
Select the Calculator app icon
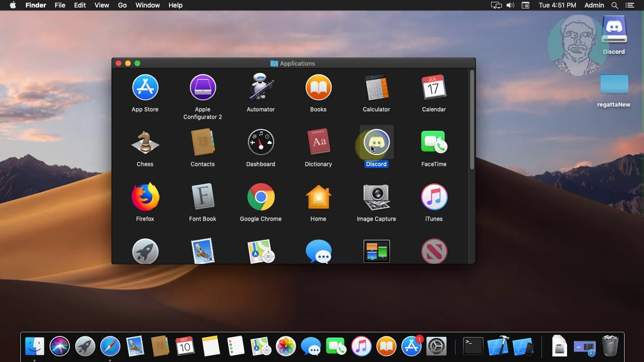click(376, 88)
